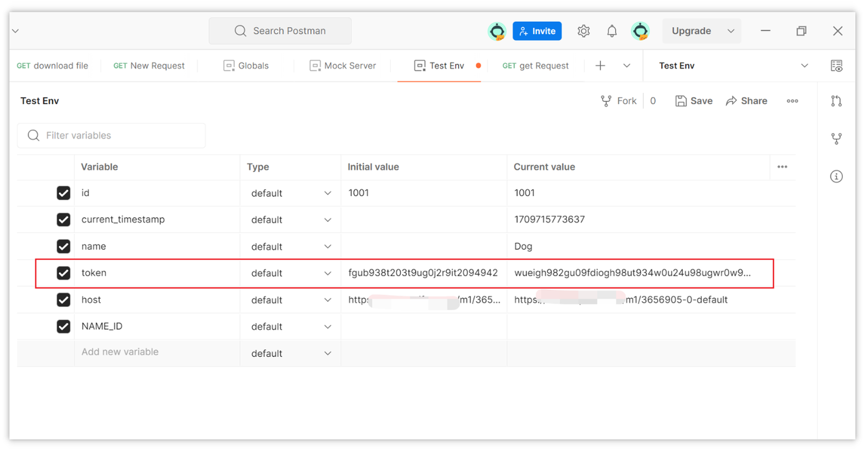Select the token current value cell

[638, 273]
